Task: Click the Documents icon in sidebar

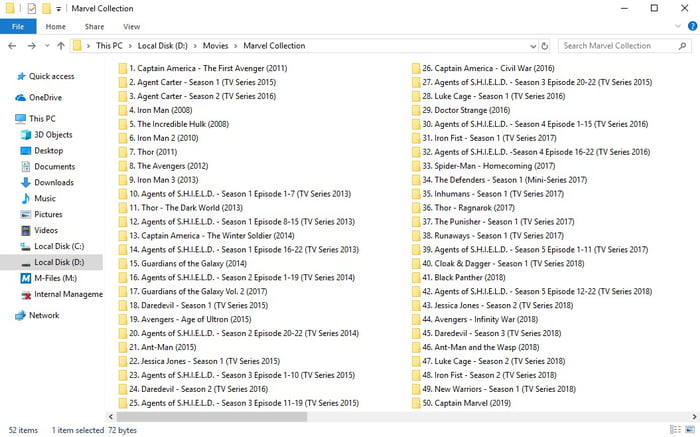Action: point(26,166)
